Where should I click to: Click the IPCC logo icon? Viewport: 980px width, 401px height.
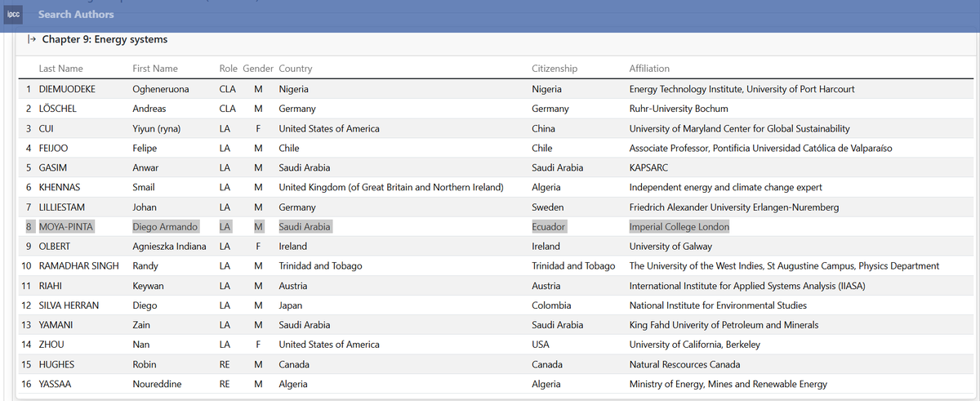pyautogui.click(x=13, y=14)
